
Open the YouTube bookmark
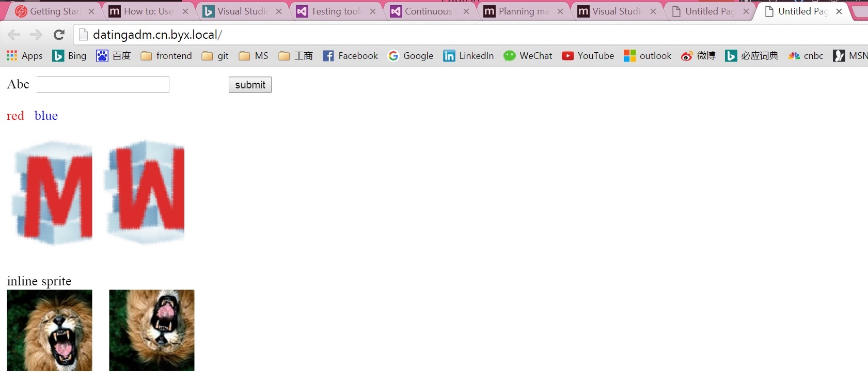[588, 56]
